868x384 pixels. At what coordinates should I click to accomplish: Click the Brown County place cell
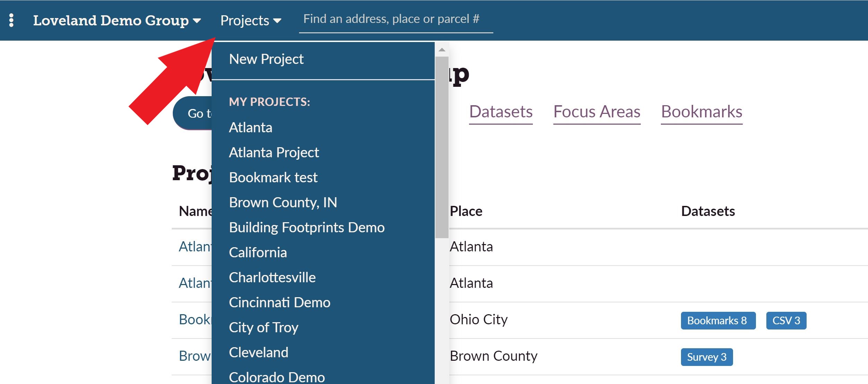tap(494, 356)
